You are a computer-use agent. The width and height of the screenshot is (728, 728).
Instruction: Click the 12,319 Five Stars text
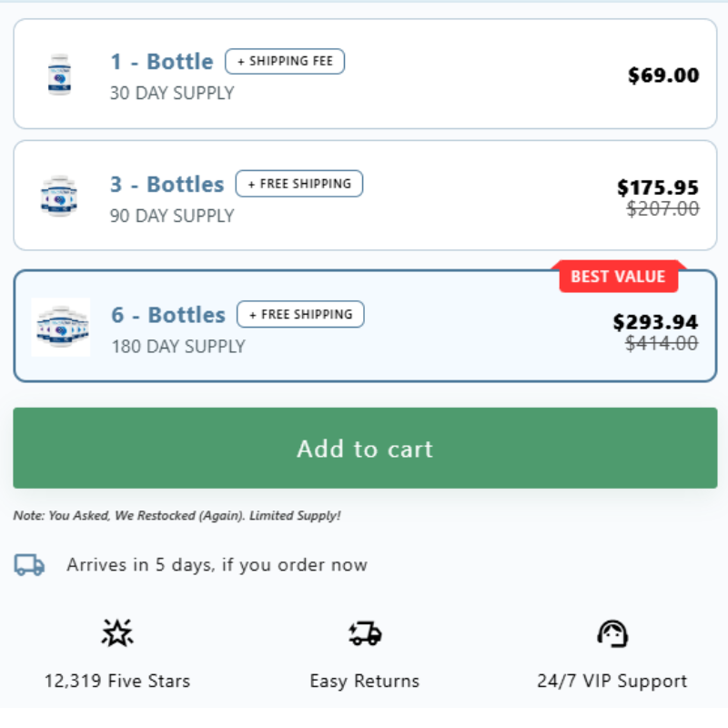pyautogui.click(x=117, y=681)
